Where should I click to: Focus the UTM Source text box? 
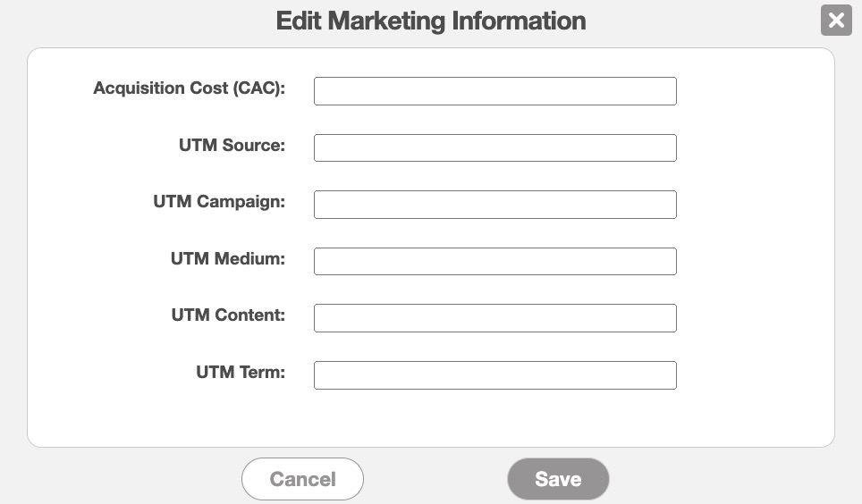coord(494,147)
